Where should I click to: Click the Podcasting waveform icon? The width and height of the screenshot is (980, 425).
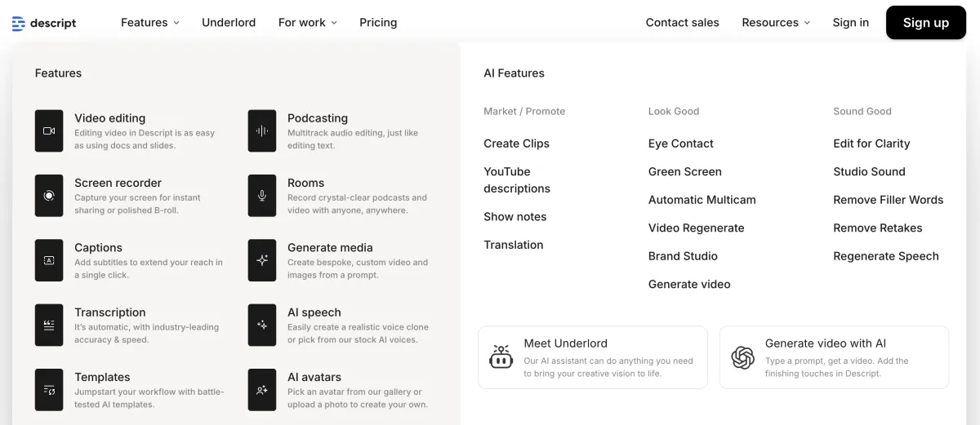tap(262, 131)
